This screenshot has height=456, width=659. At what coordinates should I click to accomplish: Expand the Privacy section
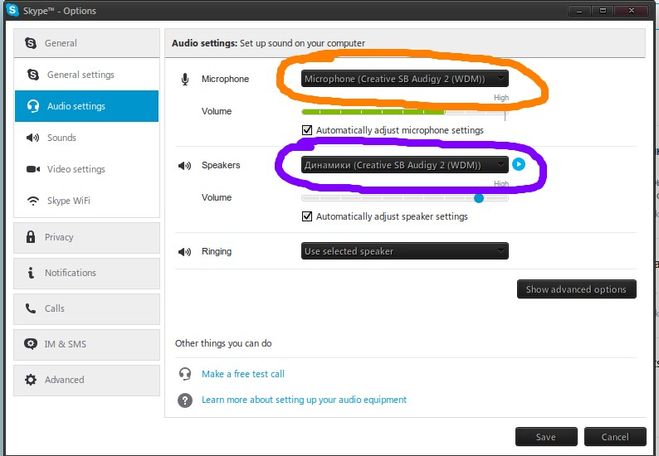[87, 237]
